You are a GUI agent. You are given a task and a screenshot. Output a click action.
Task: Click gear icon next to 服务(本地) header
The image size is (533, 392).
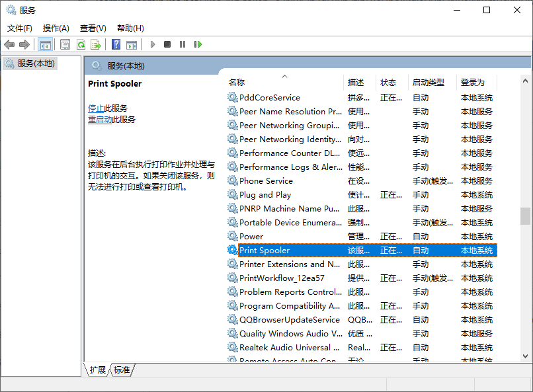tap(97, 65)
